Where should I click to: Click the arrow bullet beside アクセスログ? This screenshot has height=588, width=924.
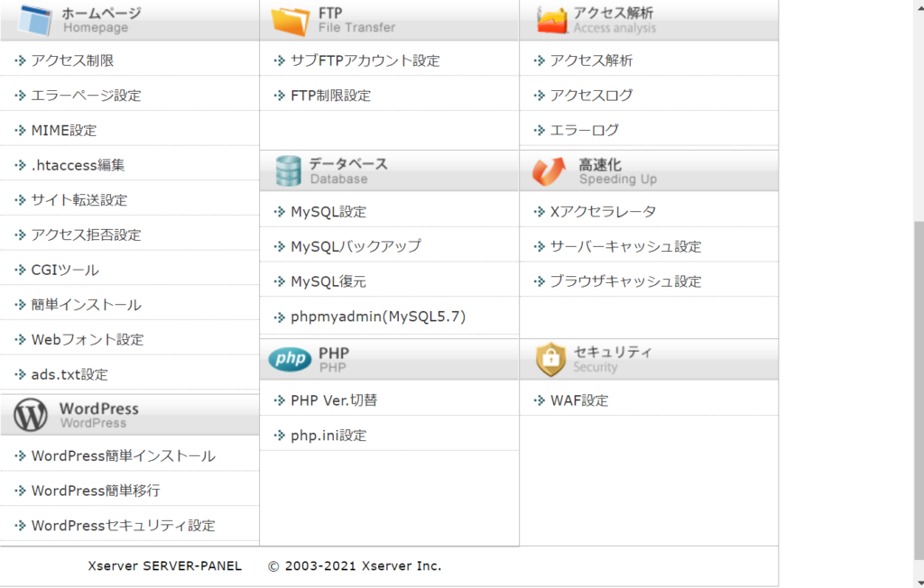click(540, 96)
